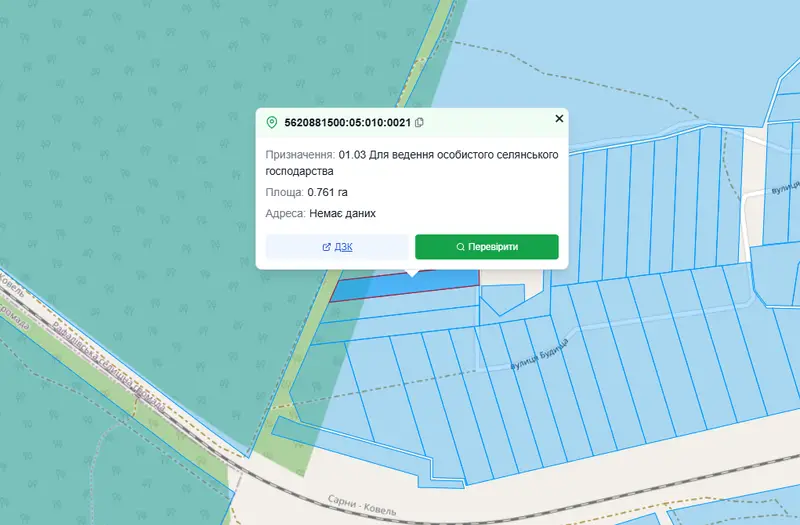Screen dimensions: 800x525
Task: Click the green location pin icon
Action: (x=271, y=122)
